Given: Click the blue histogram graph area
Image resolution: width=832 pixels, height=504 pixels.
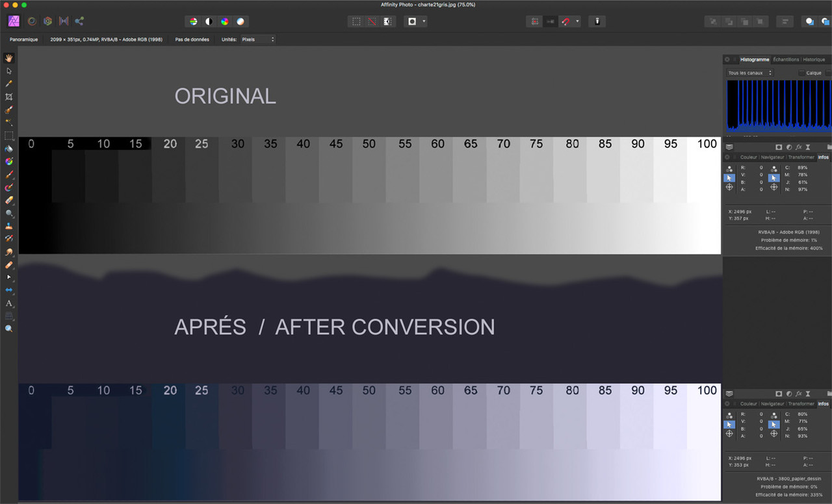Looking at the screenshot, I should point(778,104).
